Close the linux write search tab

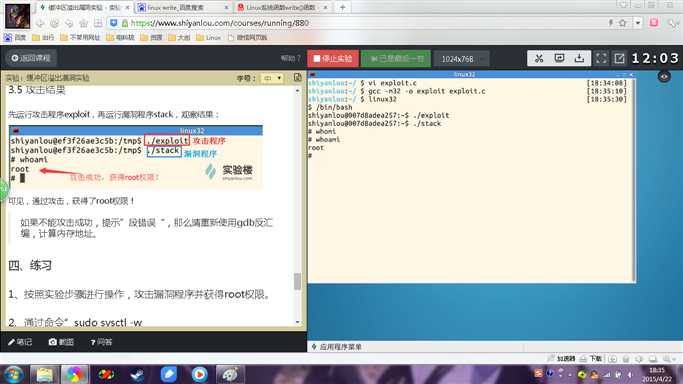tap(226, 7)
